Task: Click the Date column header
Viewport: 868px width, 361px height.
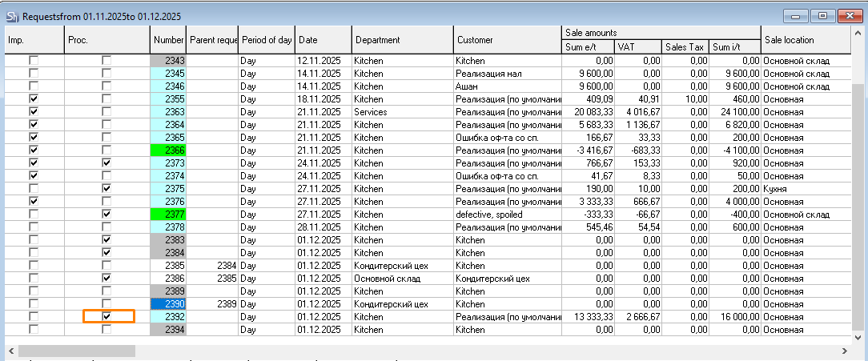Action: [323, 40]
